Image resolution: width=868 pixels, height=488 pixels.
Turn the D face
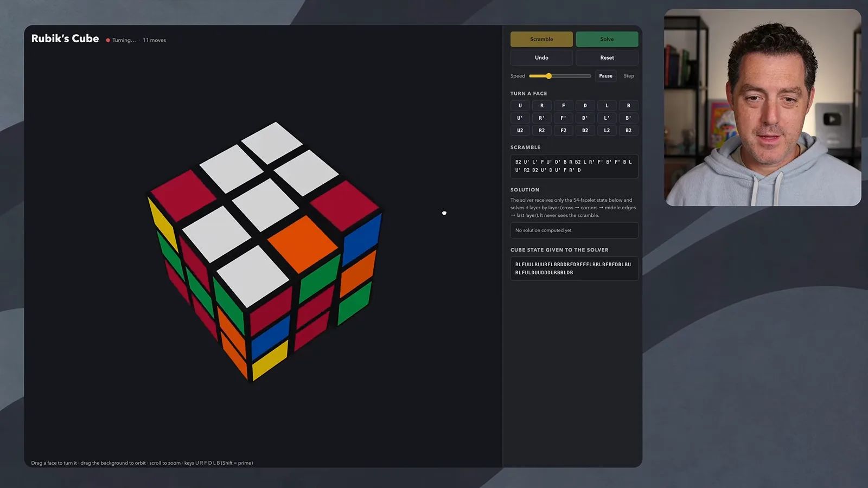[x=585, y=106]
